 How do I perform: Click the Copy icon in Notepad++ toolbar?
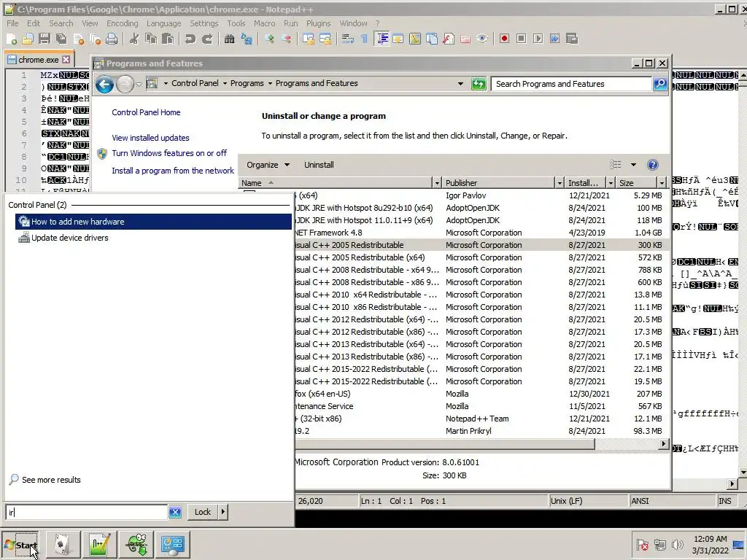[x=151, y=39]
